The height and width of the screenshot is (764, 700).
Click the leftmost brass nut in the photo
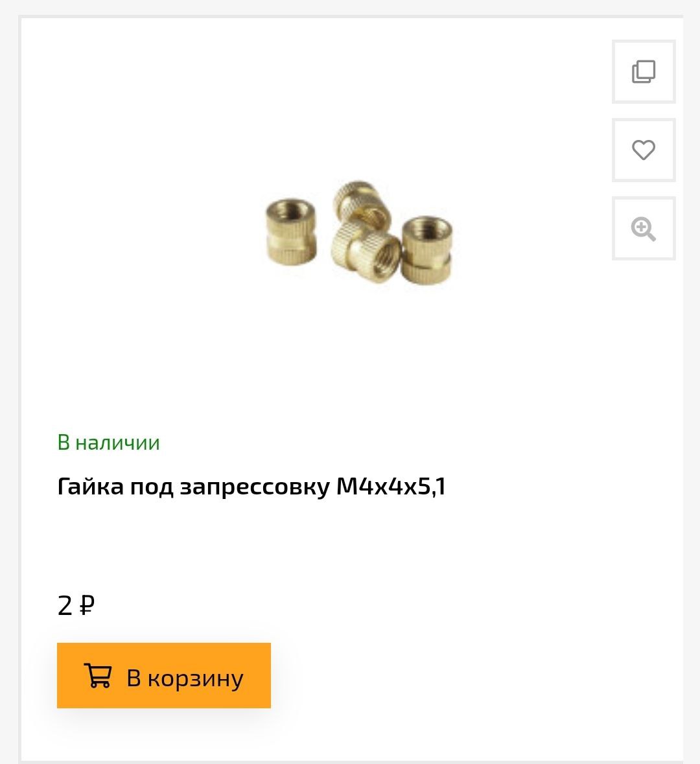click(x=290, y=231)
